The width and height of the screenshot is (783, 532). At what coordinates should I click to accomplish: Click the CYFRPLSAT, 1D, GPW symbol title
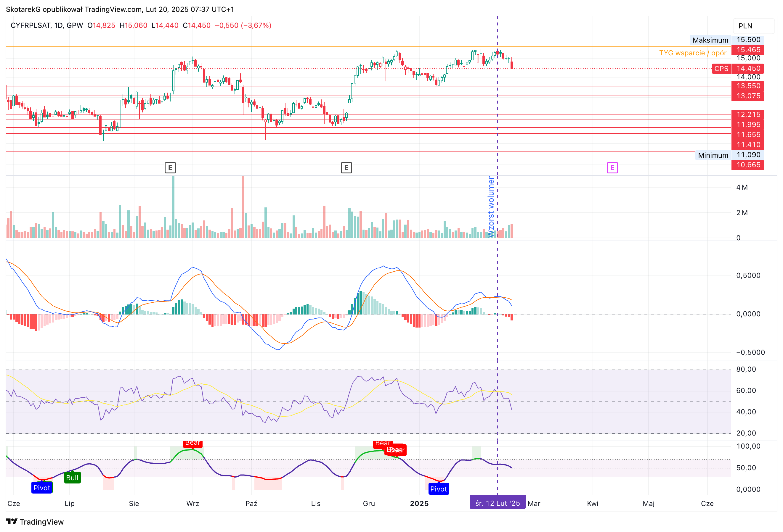(47, 25)
